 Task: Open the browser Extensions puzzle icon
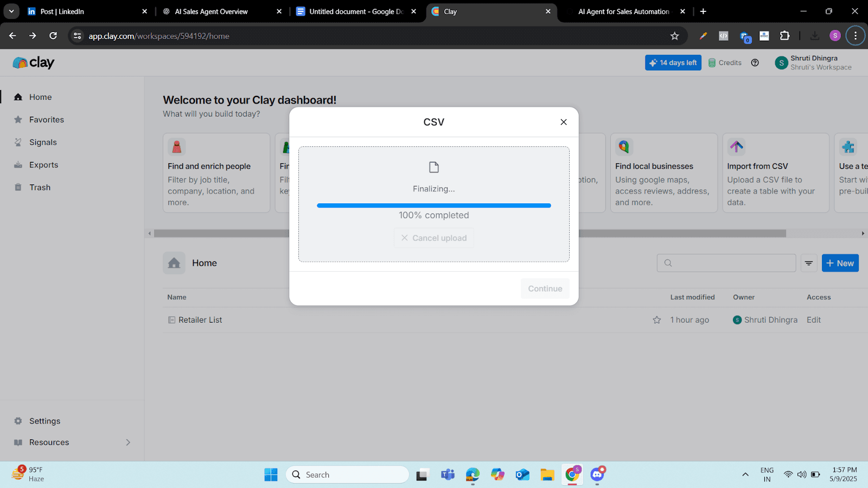coord(784,36)
